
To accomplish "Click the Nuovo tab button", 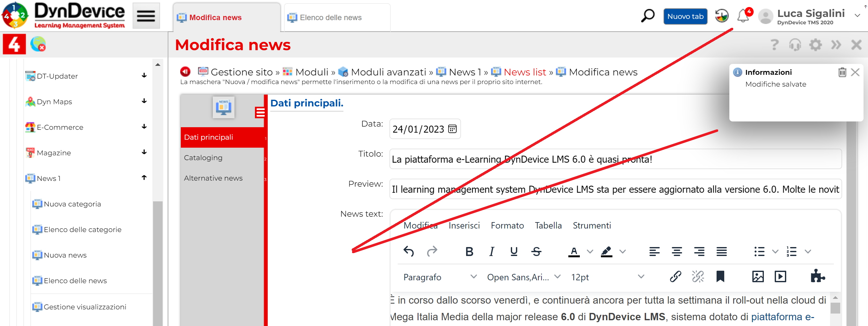I will (685, 17).
